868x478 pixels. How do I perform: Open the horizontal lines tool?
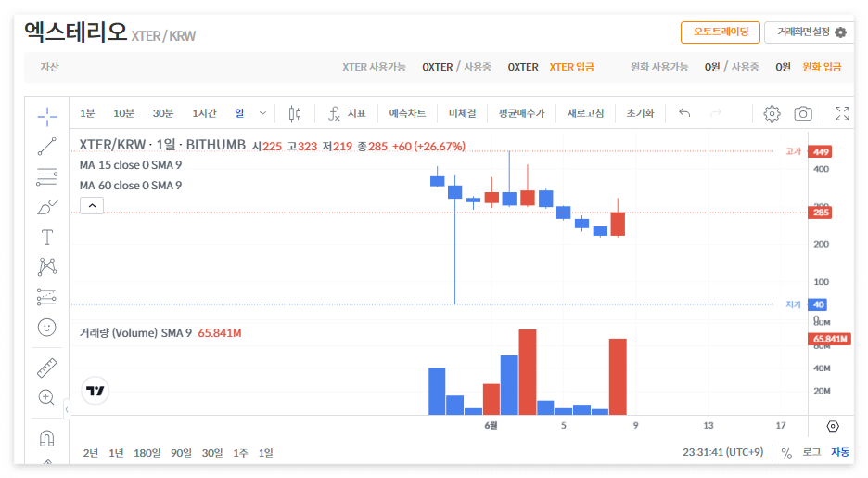coord(47,176)
